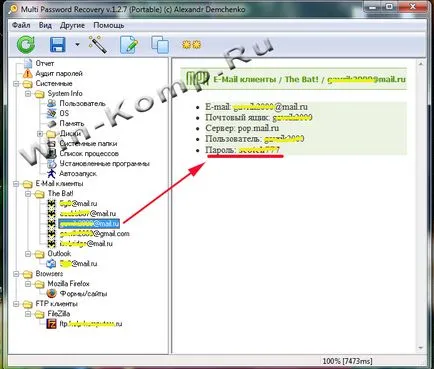Screen dimensions: 434x369
Task: Click the Системные folder icon
Action: click(27, 83)
